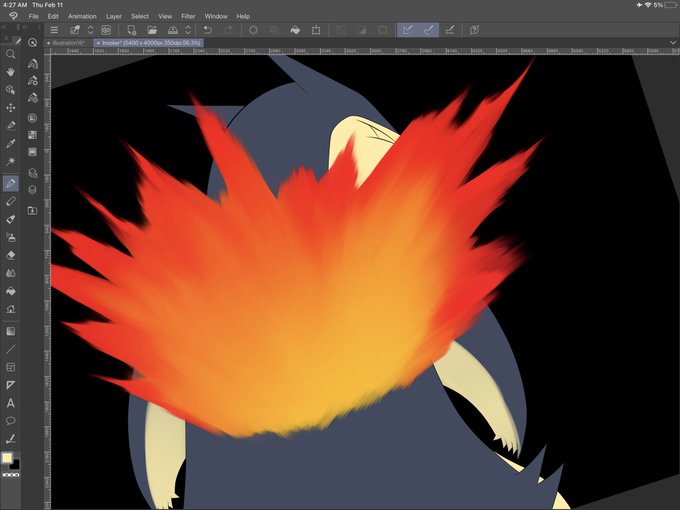This screenshot has height=510, width=680.
Task: Select the Zoom magnifier tool
Action: coord(10,54)
